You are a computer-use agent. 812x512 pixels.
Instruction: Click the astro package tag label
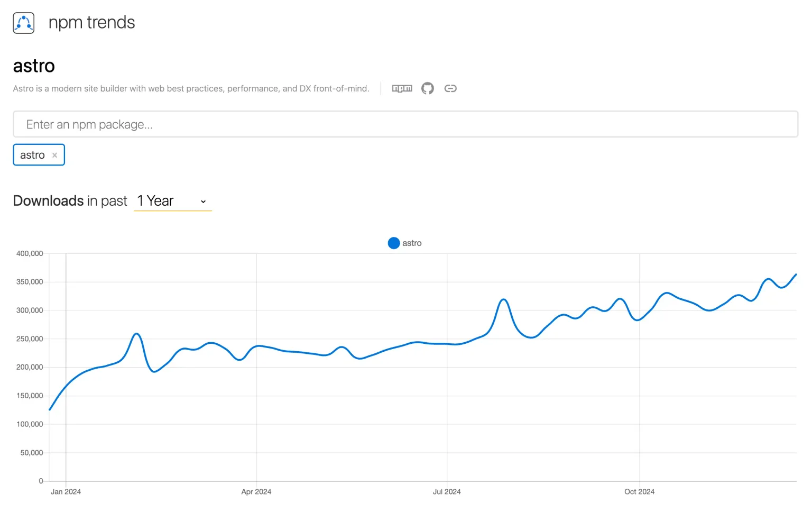[x=32, y=156]
